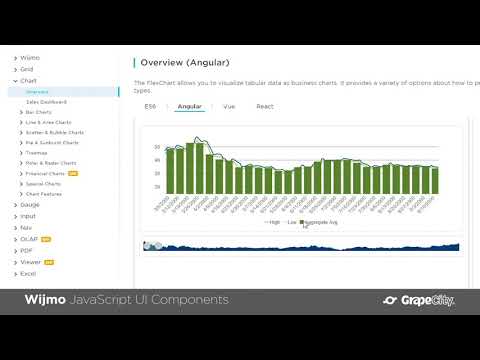Open Chart Features label
The image size is (480, 360).
tap(44, 194)
